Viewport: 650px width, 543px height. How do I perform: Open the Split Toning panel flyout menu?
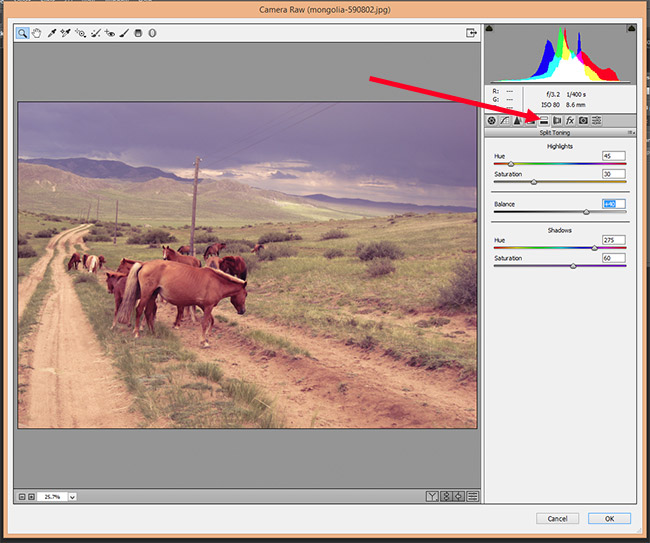click(x=631, y=133)
